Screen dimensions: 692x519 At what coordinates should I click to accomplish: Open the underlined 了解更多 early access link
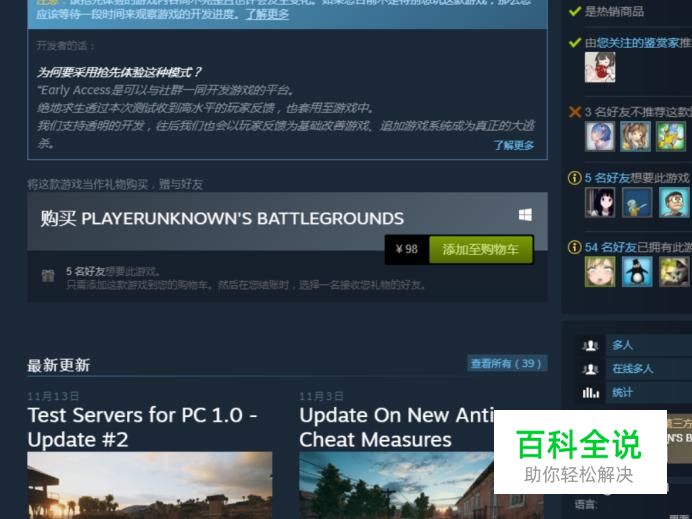click(267, 14)
